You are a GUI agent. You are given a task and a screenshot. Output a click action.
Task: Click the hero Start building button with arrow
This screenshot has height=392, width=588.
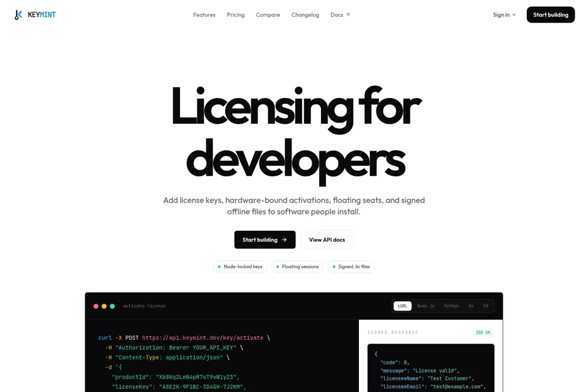(x=265, y=239)
